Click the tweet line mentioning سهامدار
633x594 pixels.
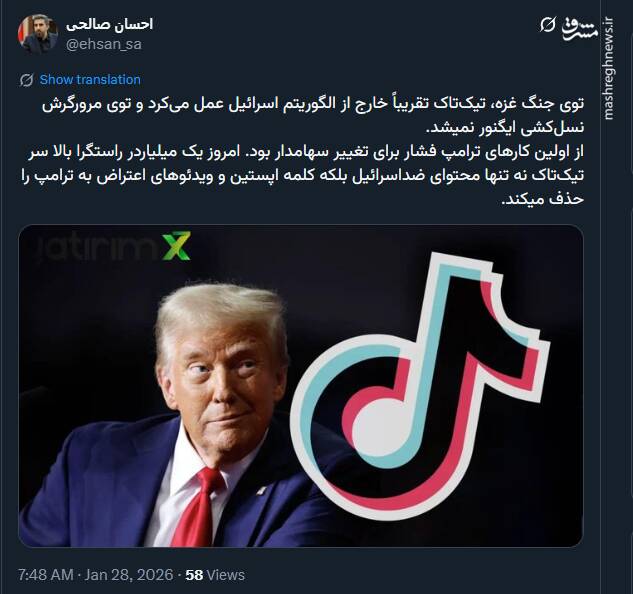point(306,152)
